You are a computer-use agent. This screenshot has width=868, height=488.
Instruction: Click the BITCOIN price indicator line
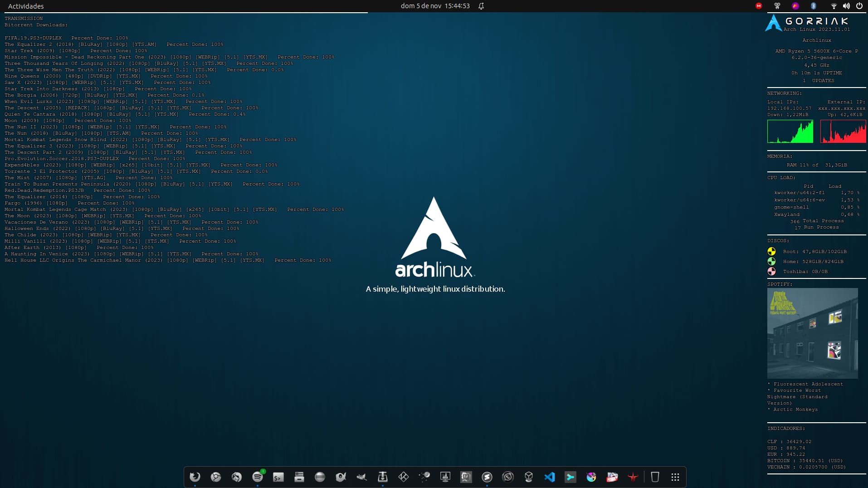coord(805,461)
